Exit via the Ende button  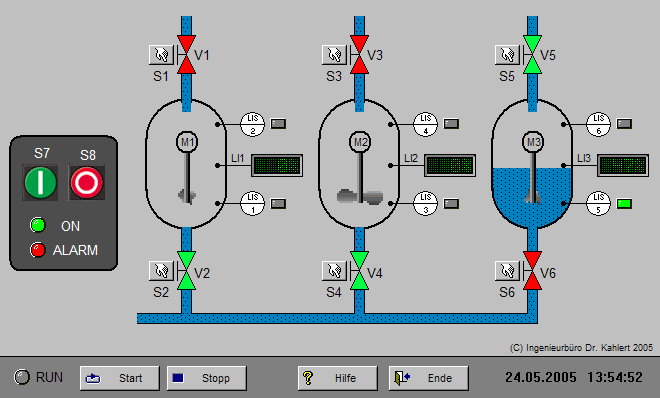click(x=428, y=378)
